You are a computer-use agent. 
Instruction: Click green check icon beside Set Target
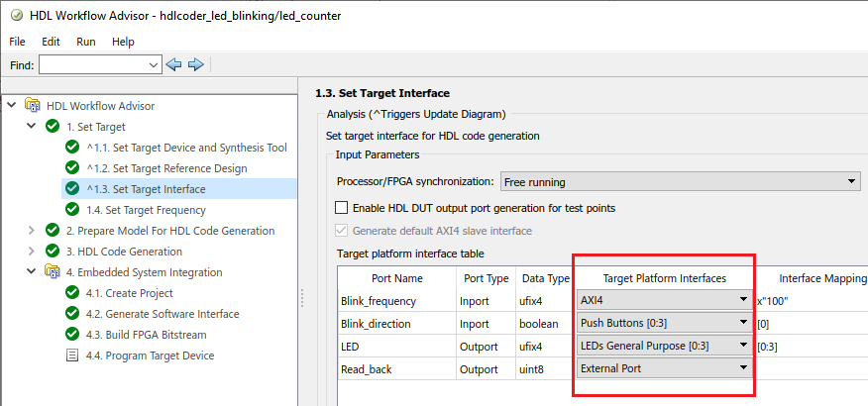[x=52, y=127]
